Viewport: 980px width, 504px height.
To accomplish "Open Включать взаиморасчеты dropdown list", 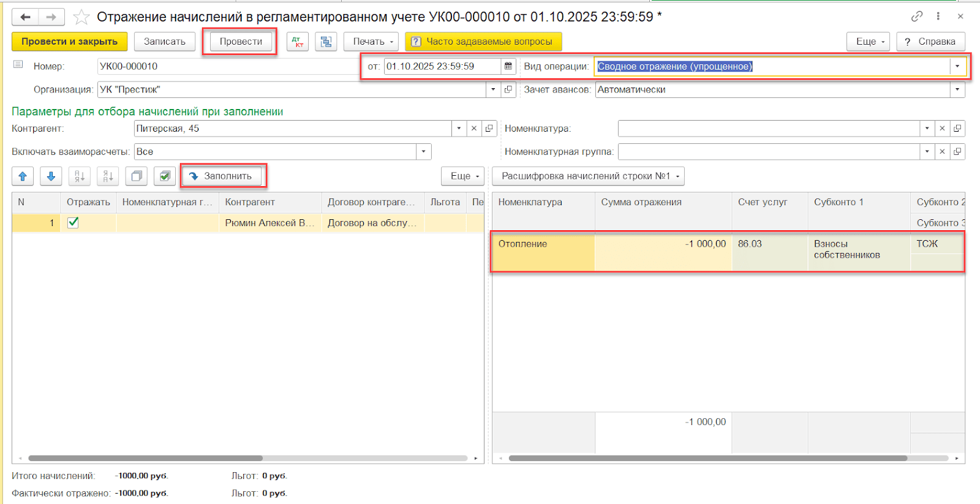I will (x=423, y=152).
